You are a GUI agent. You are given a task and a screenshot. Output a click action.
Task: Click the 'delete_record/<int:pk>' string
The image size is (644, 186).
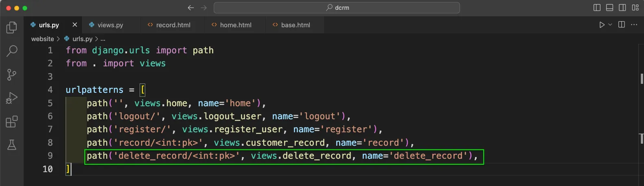[x=177, y=156]
